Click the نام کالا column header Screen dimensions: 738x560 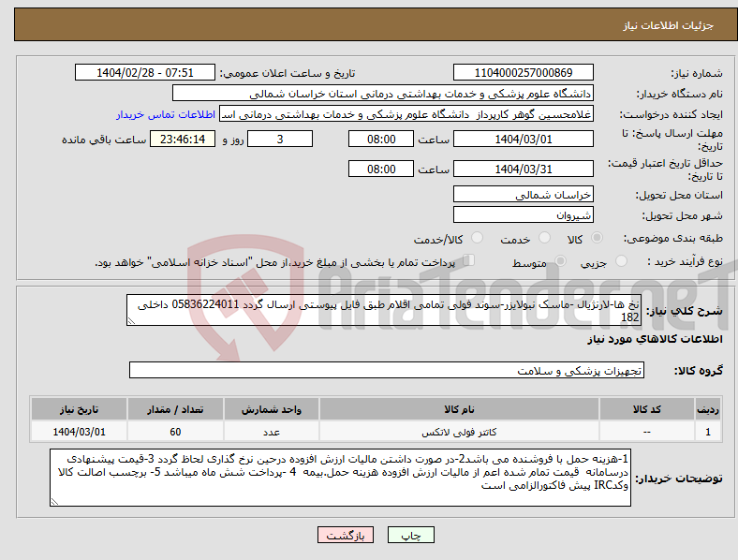(459, 409)
